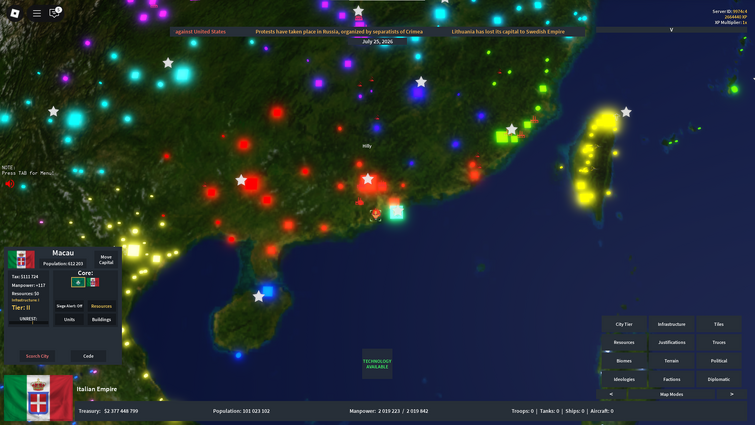Image resolution: width=755 pixels, height=425 pixels.
Task: Click the Population: 612 203 label
Action: 63,264
